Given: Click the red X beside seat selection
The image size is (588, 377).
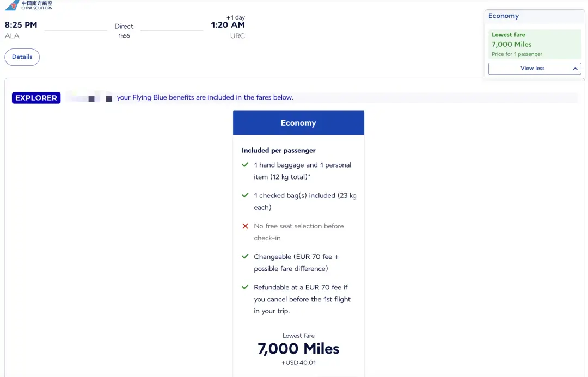Looking at the screenshot, I should [245, 226].
